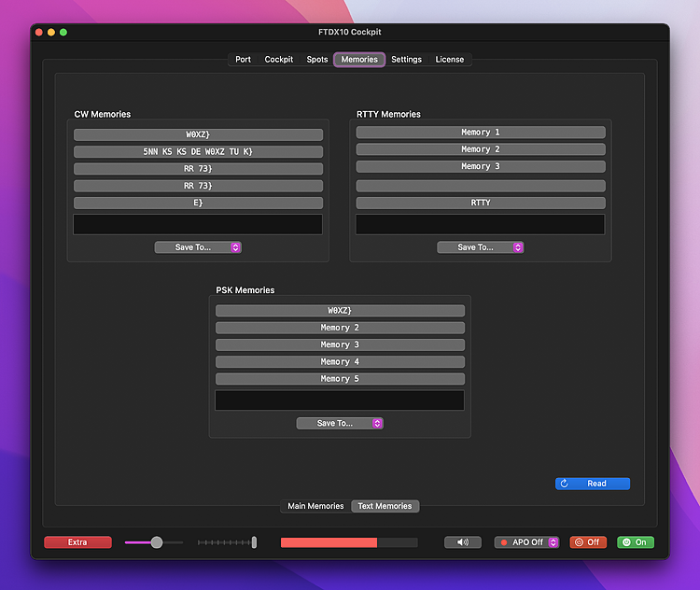
Task: Click PSK Memory 4 button
Action: (340, 361)
